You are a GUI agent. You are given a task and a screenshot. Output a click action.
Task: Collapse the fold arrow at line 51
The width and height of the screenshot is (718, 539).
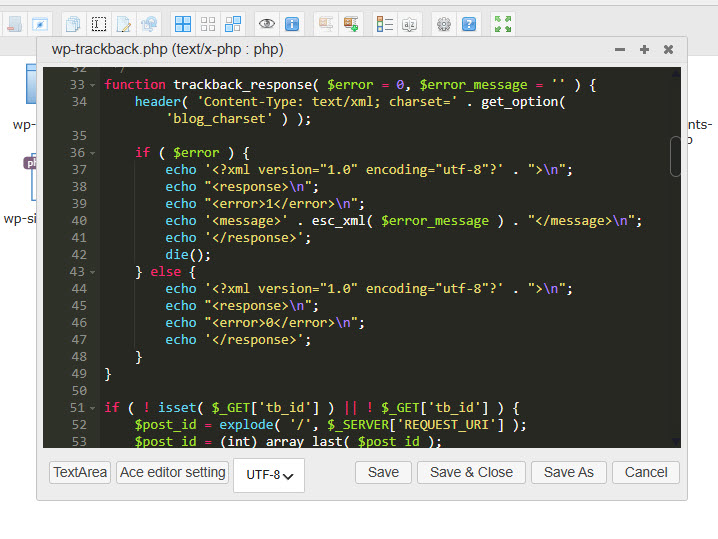(x=92, y=408)
